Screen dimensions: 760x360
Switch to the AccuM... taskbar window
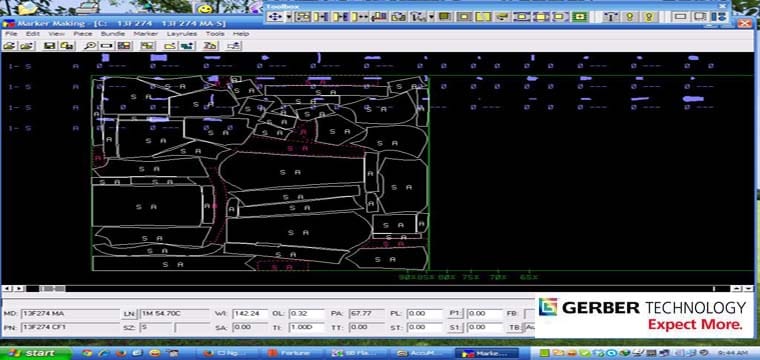[x=421, y=353]
